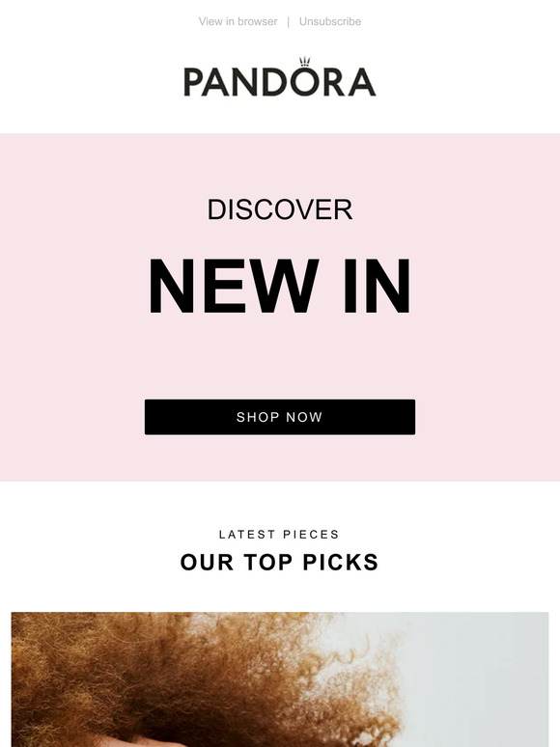Click the LATEST PIECES subtitle
Viewport: 560px width, 747px height.
coord(279,535)
